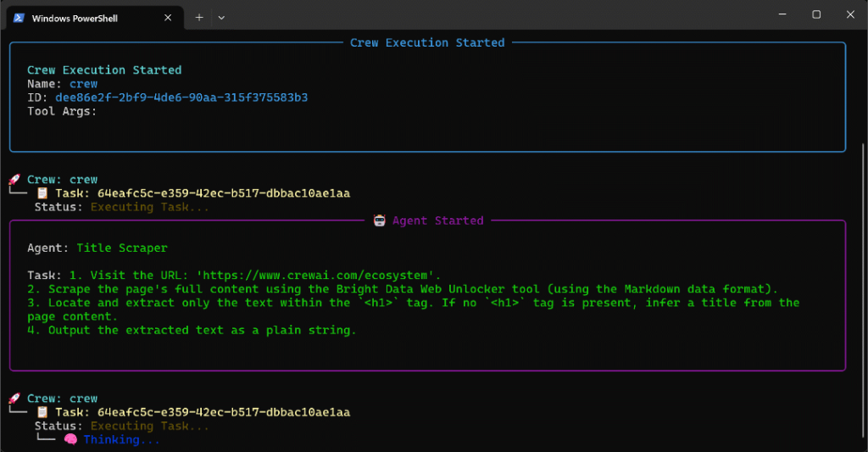The width and height of the screenshot is (868, 452).
Task: Click the PowerShell icon in the tab
Action: coord(18,17)
